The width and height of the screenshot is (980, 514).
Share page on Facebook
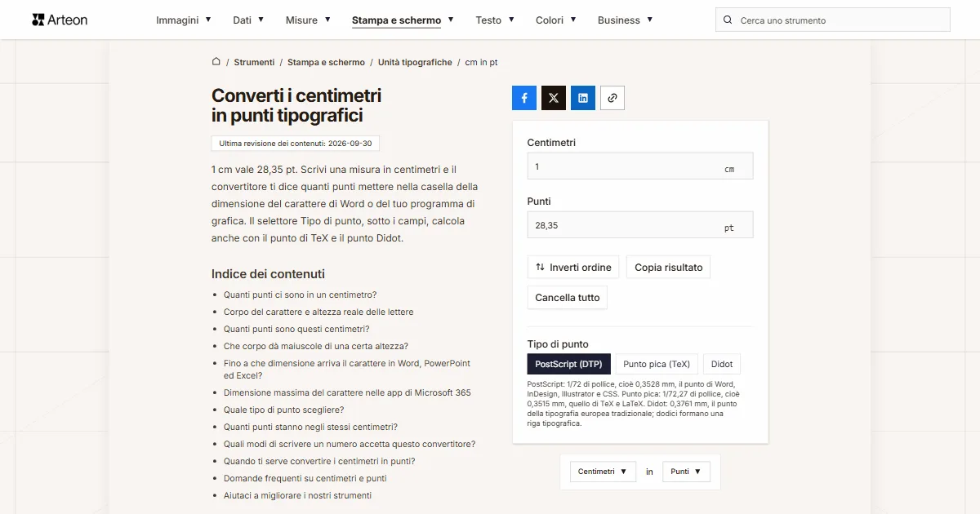[524, 98]
